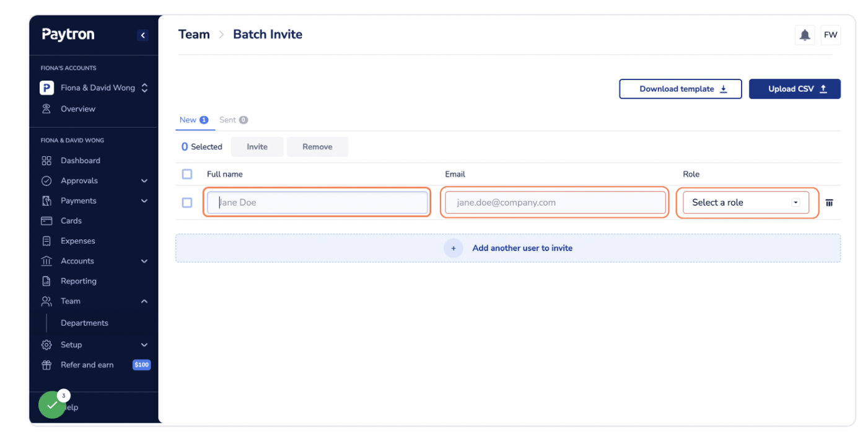Toggle the select-all checkbox in header
868x436 pixels.
pyautogui.click(x=187, y=174)
